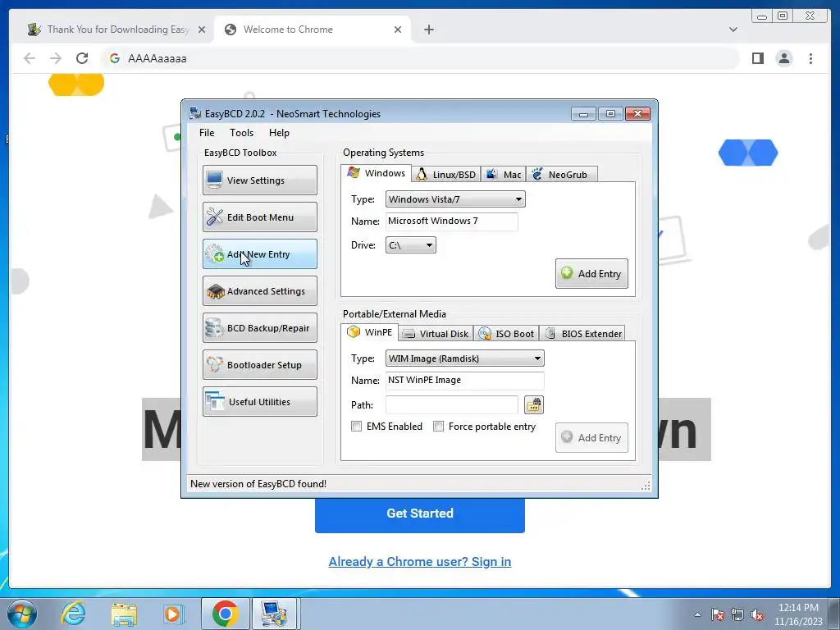Enable the Force portable entry checkbox
Viewport: 840px width, 630px height.
tap(438, 427)
